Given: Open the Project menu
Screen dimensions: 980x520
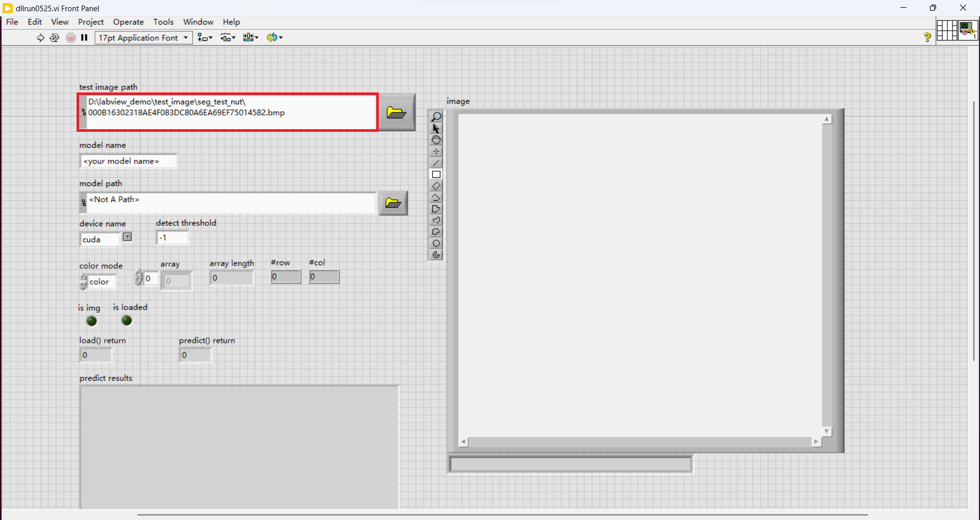Looking at the screenshot, I should 91,22.
